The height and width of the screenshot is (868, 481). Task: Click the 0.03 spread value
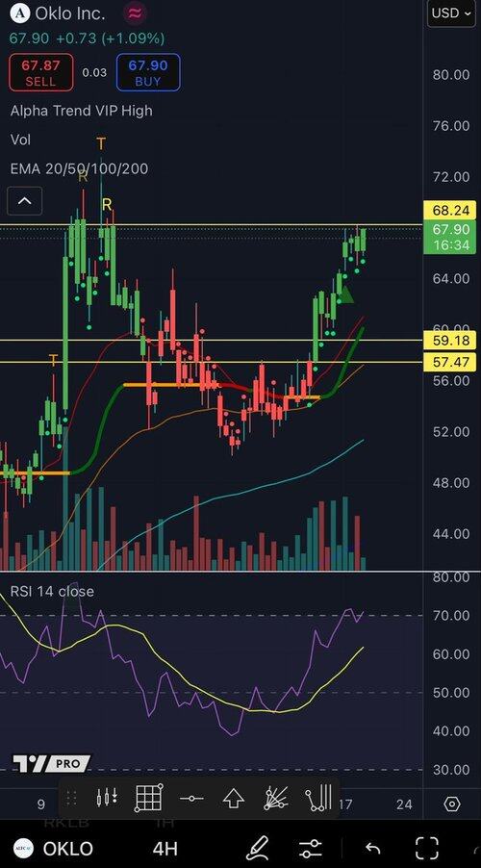pos(94,72)
